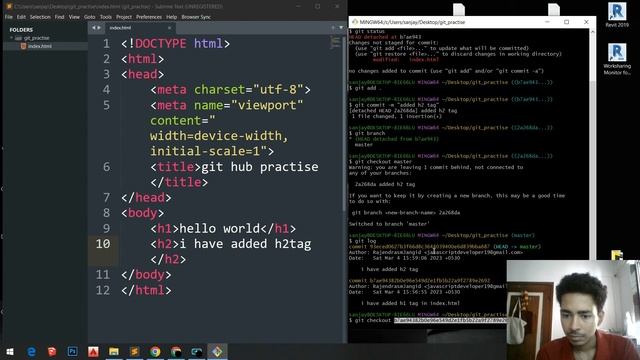The height and width of the screenshot is (360, 640).
Task: Switch to Sublime Text in the taskbar
Action: click(134, 351)
